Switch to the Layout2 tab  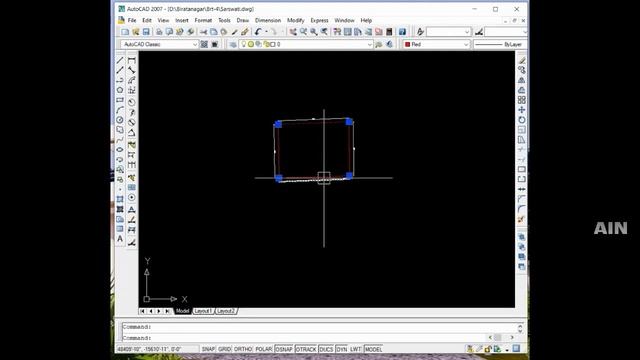click(x=226, y=311)
